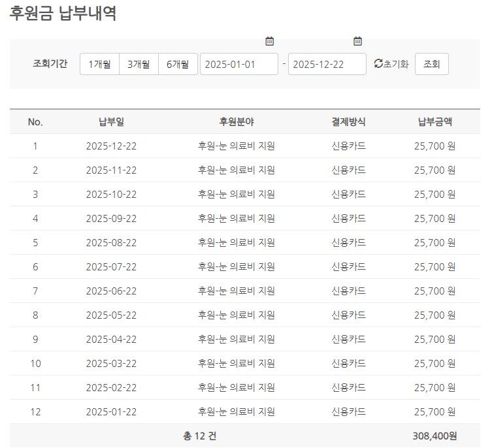
Task: Select the 2025-05-22 payment date cell
Action: tap(111, 315)
